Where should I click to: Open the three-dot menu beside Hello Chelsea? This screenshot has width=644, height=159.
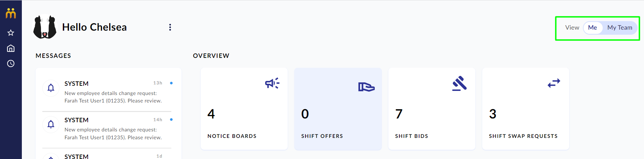pos(170,27)
